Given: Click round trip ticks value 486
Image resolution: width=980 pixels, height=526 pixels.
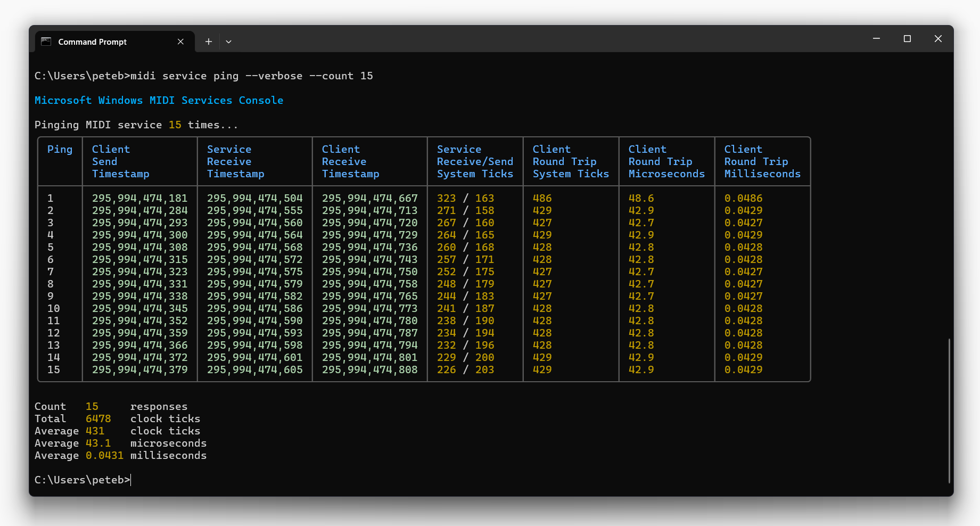Looking at the screenshot, I should pyautogui.click(x=542, y=199).
